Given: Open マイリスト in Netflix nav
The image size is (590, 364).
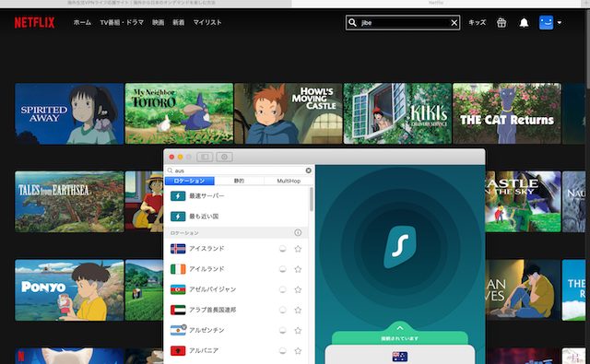Looking at the screenshot, I should (x=206, y=22).
